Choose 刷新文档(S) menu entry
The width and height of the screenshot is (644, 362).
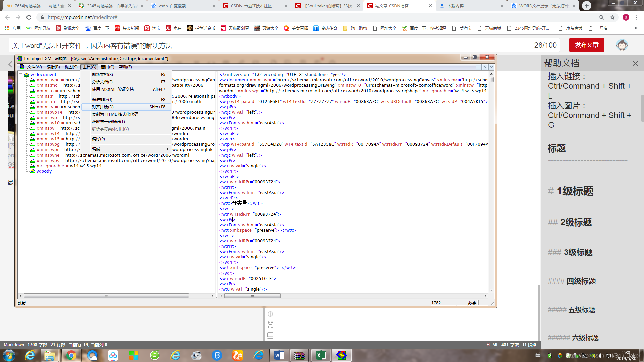pos(127,75)
